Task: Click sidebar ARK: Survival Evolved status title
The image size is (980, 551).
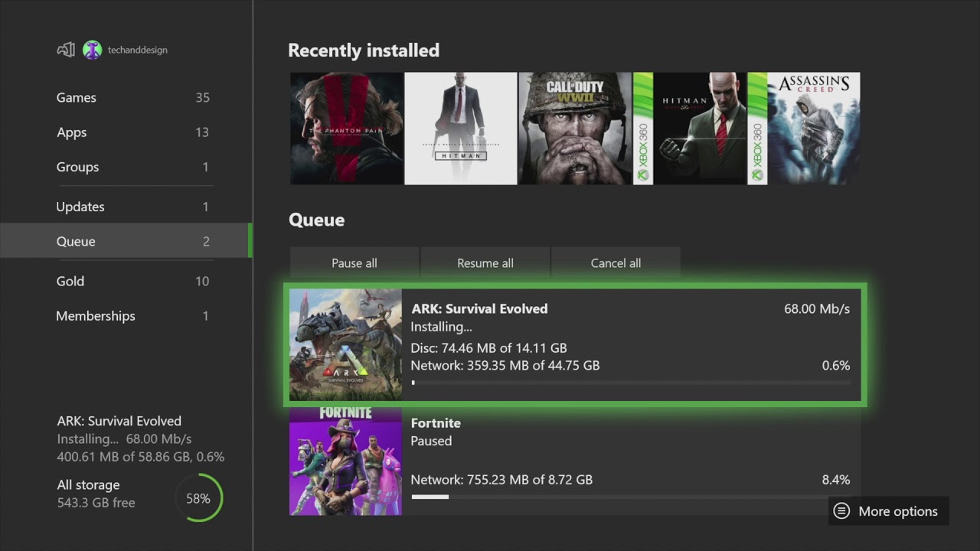Action: tap(119, 421)
